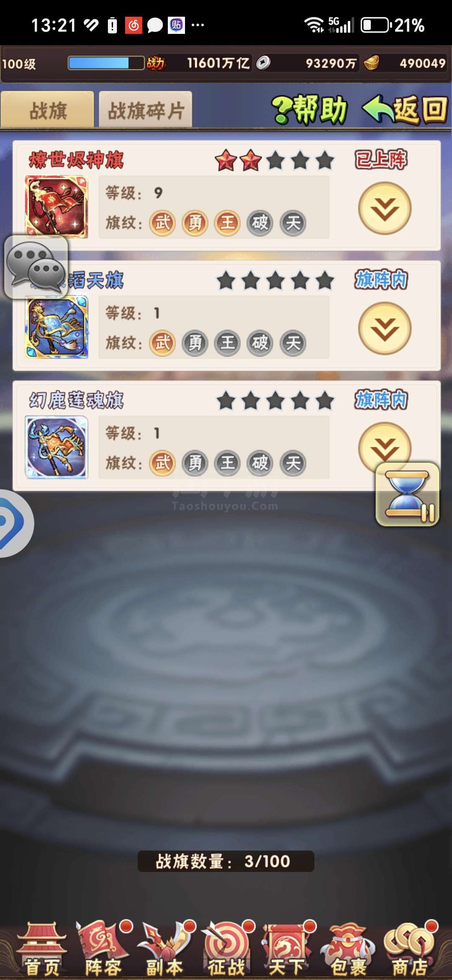Tap 返回 to go back
Viewport: 452px width, 980px height.
(405, 110)
